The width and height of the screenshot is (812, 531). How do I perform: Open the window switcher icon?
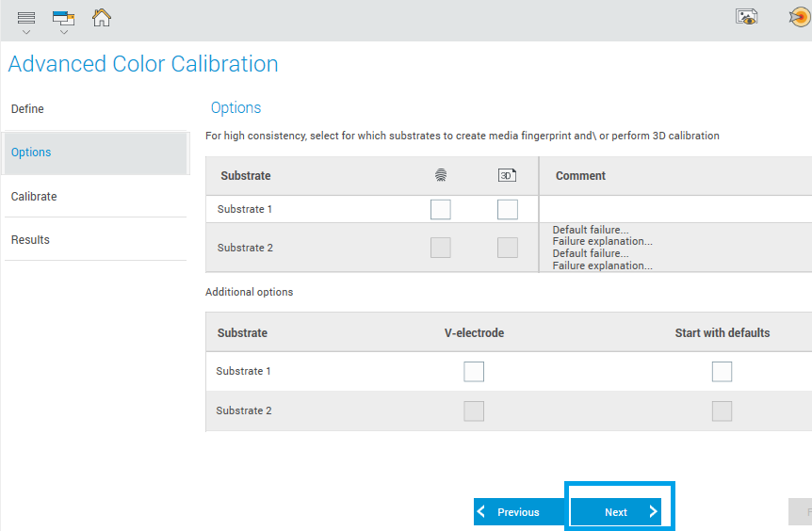coord(64,18)
